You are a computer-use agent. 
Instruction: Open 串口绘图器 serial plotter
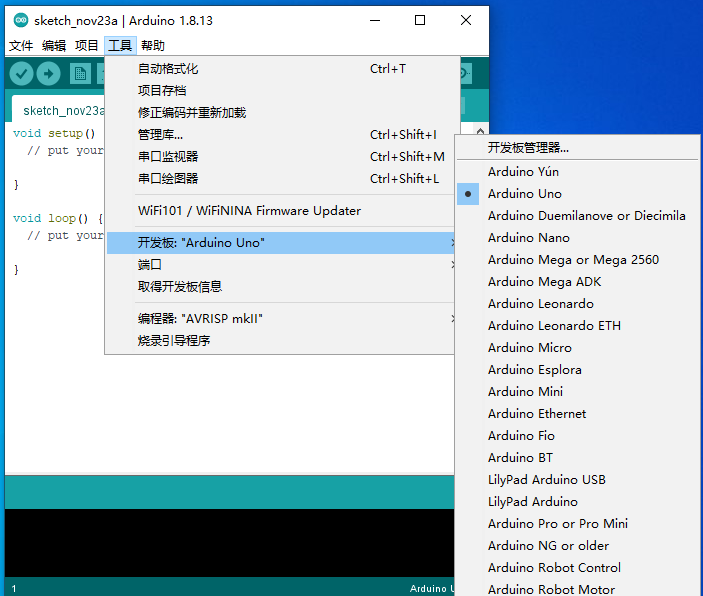tap(280, 178)
